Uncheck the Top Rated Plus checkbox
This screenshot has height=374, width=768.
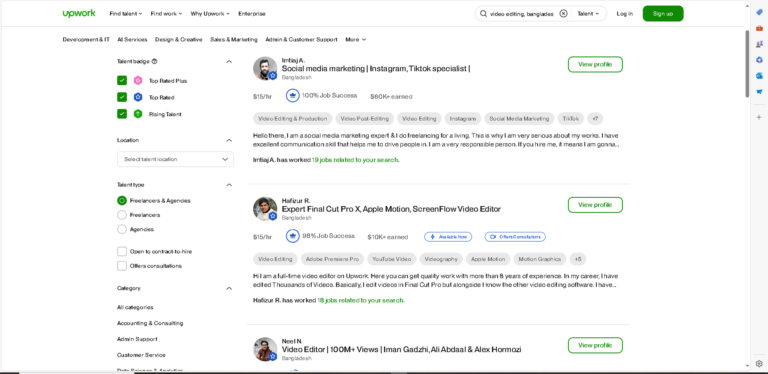coord(122,81)
